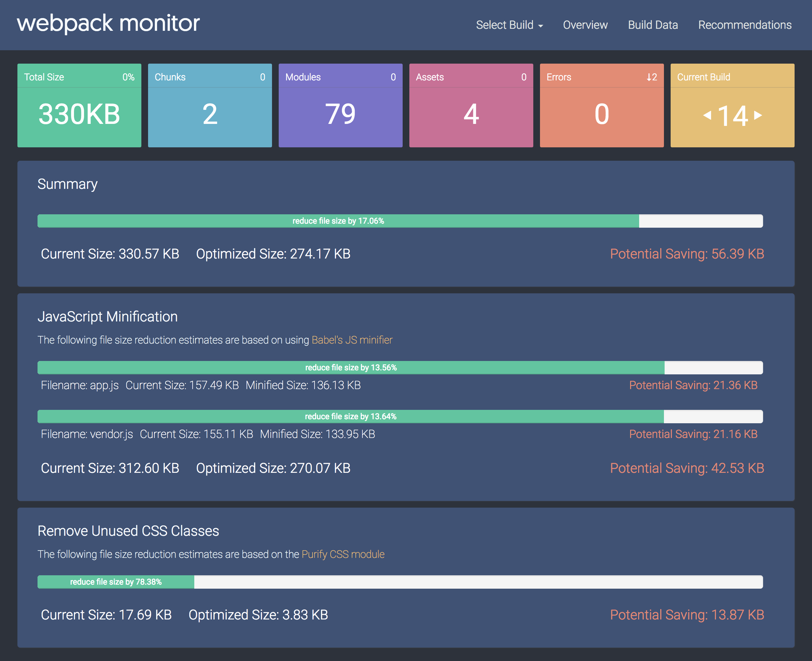Open the Purify CSS module link

pos(342,555)
